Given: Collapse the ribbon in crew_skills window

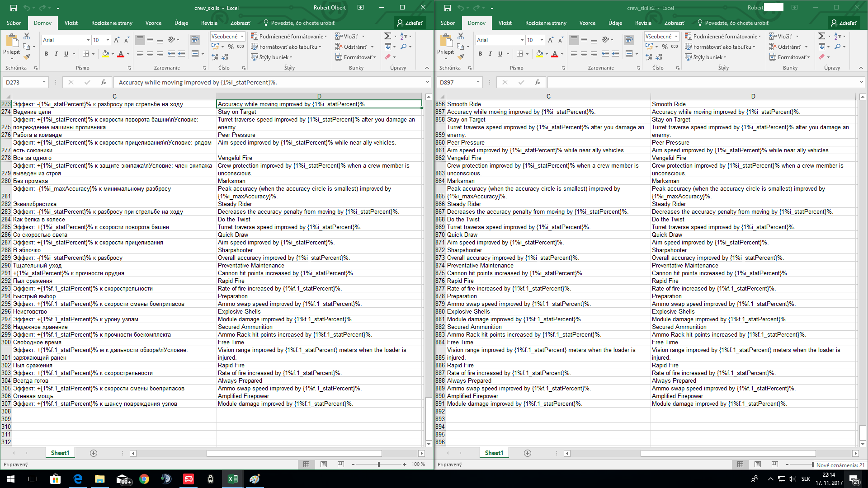Looking at the screenshot, I should [x=427, y=68].
